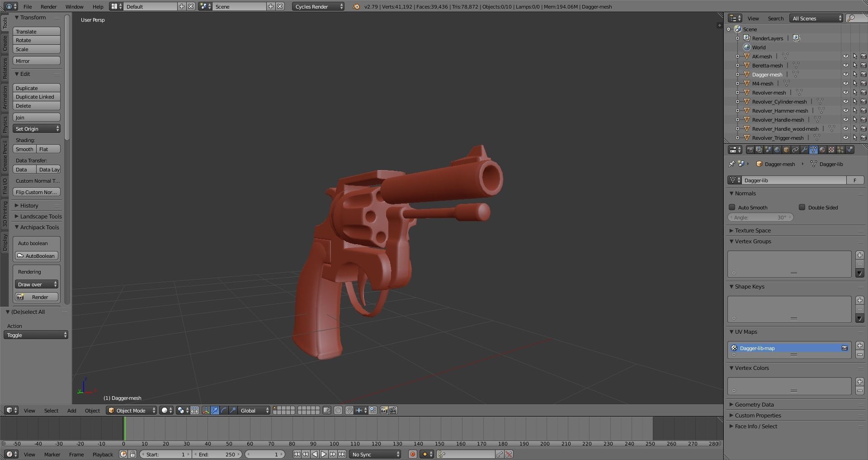The image size is (868, 460).
Task: Play the animation forward
Action: [324, 454]
